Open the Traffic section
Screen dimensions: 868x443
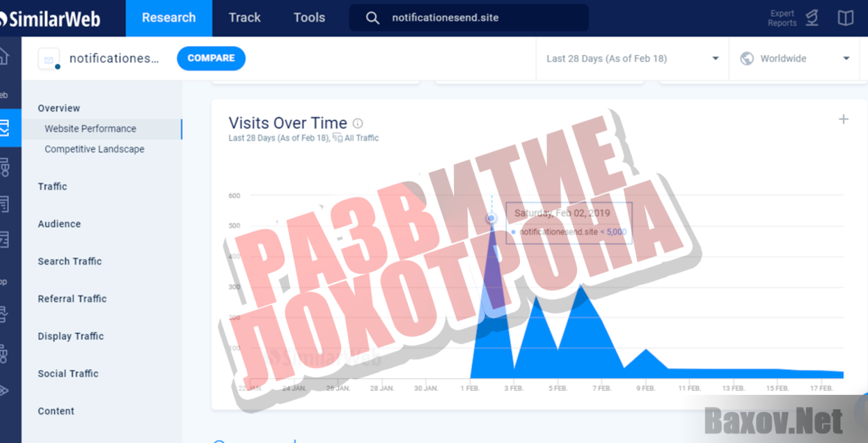(53, 187)
